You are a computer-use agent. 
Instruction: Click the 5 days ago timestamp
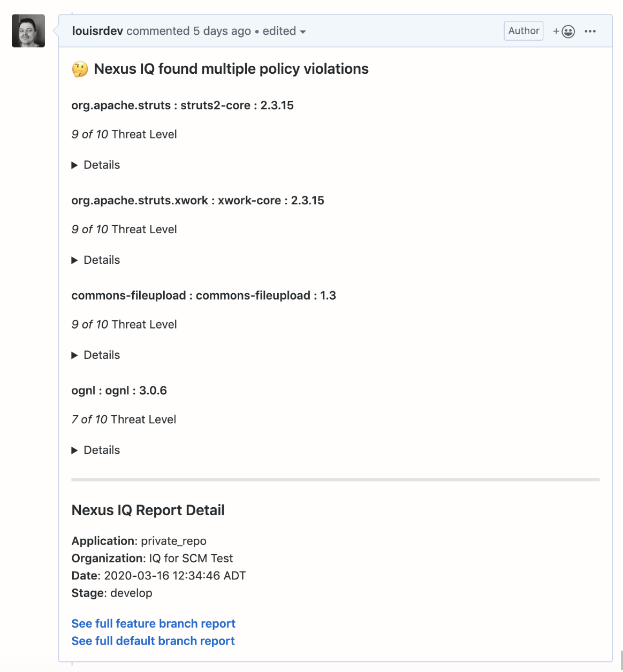click(222, 32)
